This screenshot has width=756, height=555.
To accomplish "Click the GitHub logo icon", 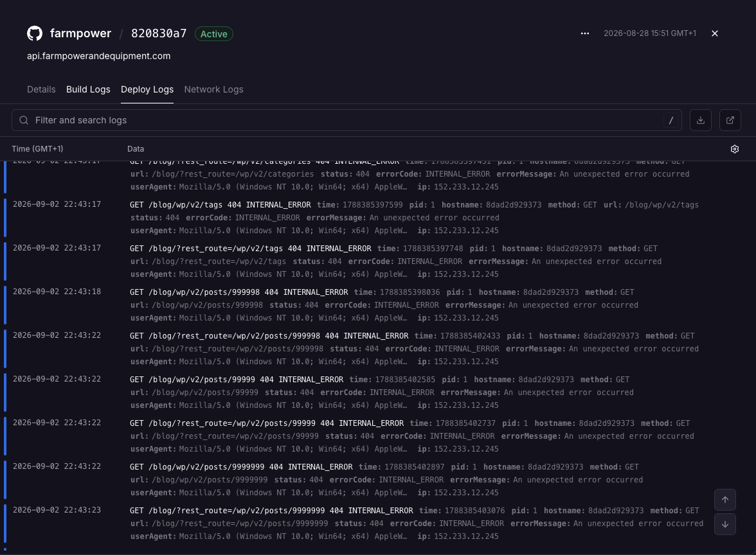I will pyautogui.click(x=35, y=33).
